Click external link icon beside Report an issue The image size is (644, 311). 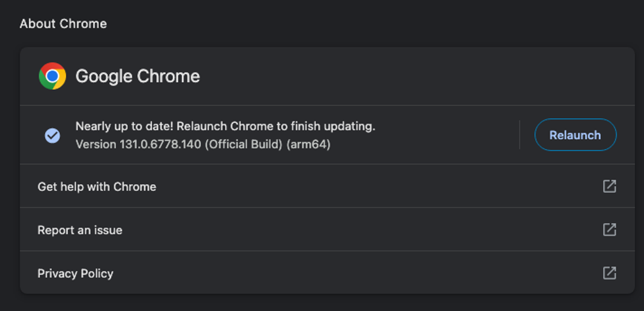pos(609,230)
